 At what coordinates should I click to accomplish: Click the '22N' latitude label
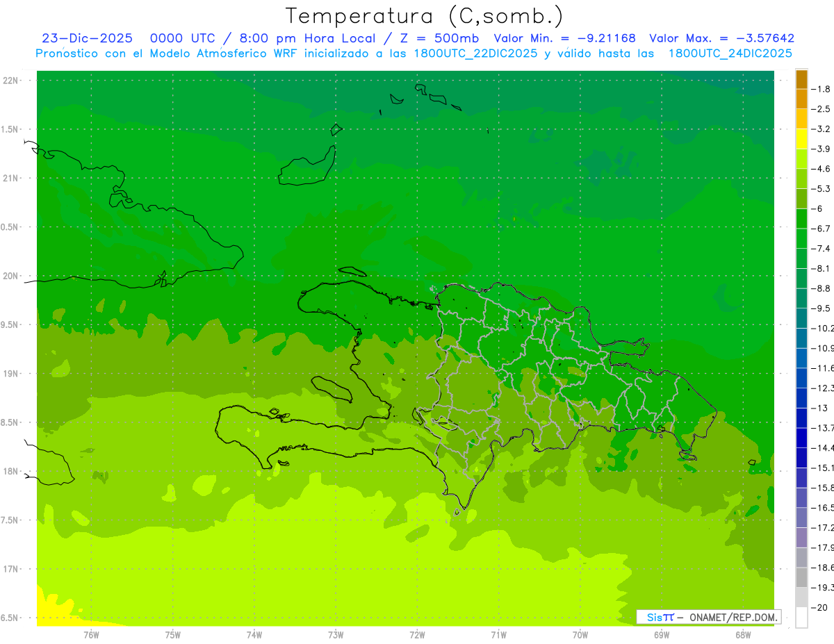tap(10, 81)
